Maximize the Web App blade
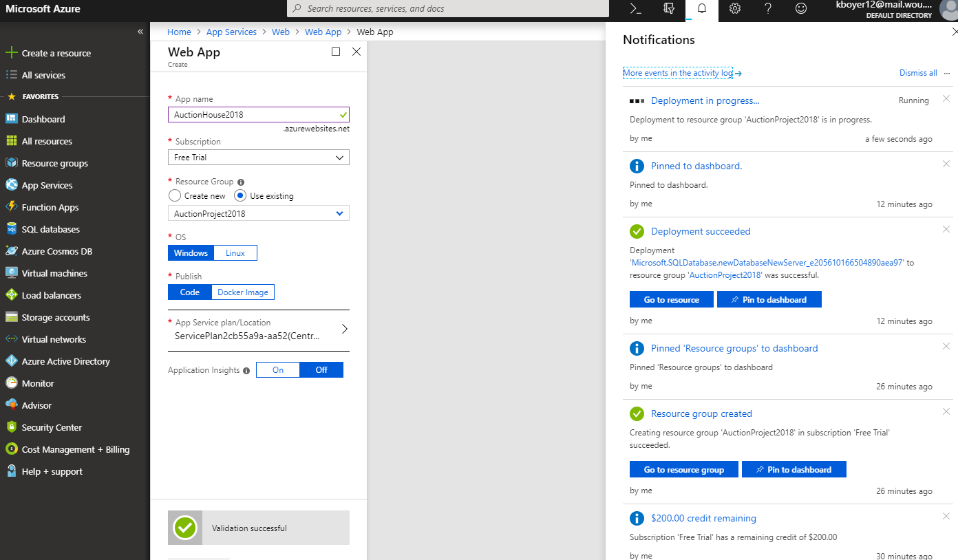The height and width of the screenshot is (560, 958). 336,52
